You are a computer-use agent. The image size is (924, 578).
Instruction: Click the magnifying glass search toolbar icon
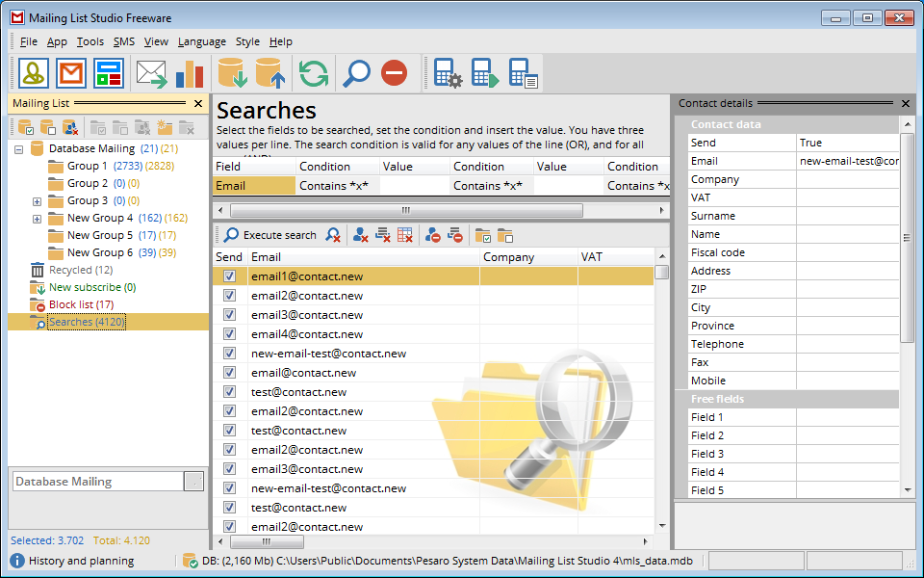(356, 73)
